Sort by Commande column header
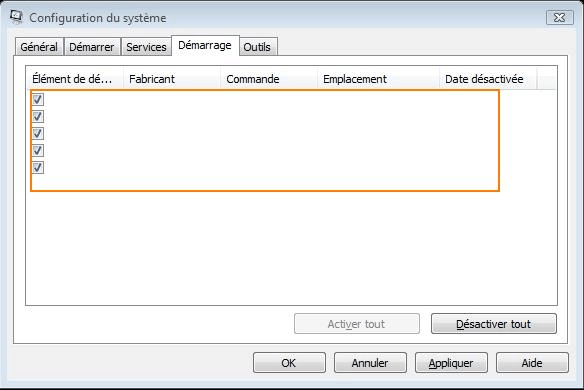This screenshot has height=390, width=584. 269,79
